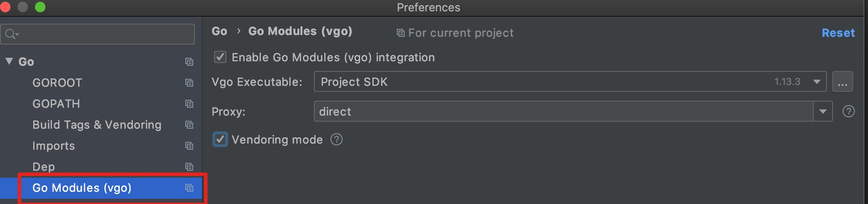Click the help icon next to Proxy field

(x=848, y=112)
